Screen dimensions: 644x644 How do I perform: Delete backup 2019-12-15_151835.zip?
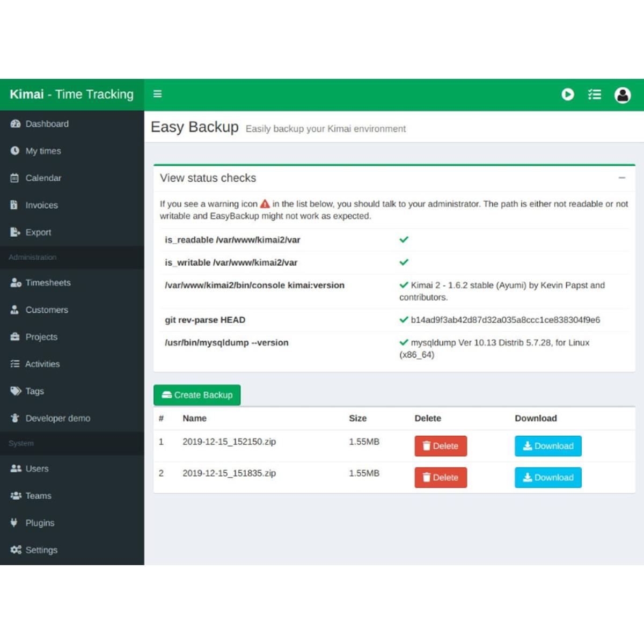441,478
